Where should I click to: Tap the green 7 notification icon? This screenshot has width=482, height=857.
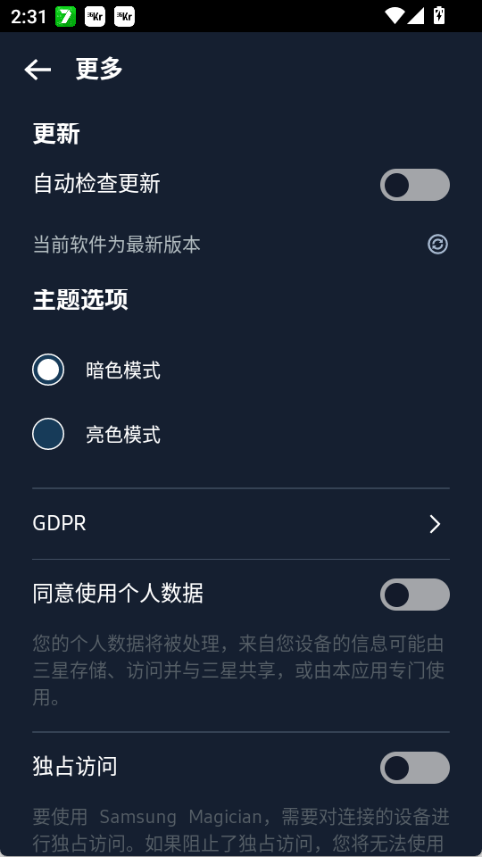coord(66,16)
